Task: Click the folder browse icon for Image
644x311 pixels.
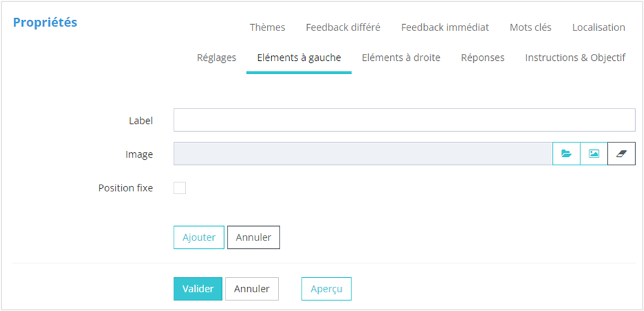Action: [x=566, y=154]
